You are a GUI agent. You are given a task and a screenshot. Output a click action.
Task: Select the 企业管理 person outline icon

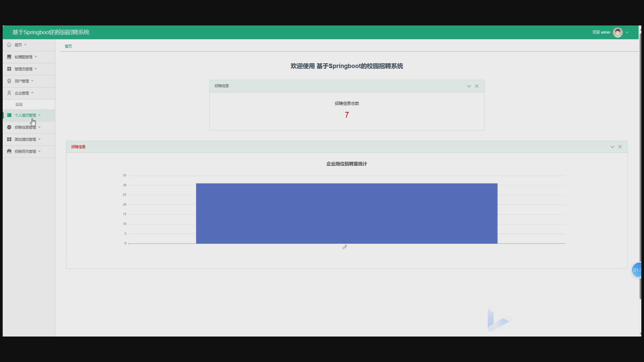click(9, 93)
